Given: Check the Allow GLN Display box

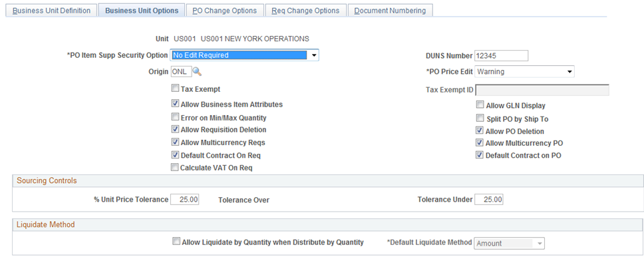Looking at the screenshot, I should tap(480, 105).
